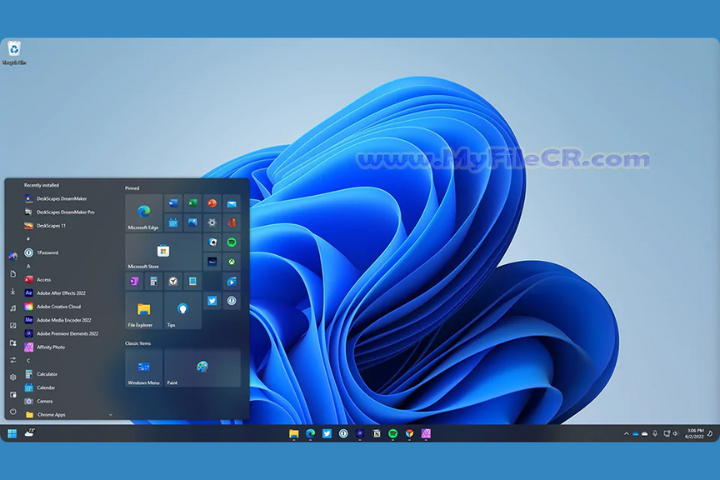
Task: Open Twitter from the taskbar
Action: (327, 433)
